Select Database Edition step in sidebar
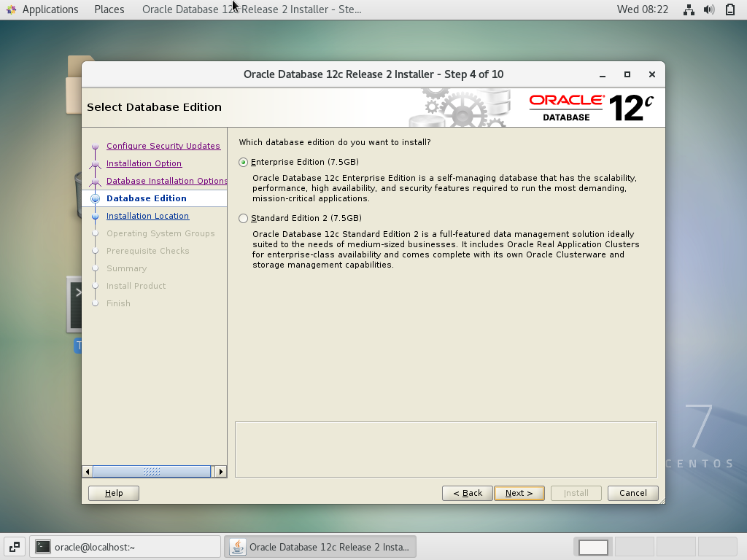The image size is (747, 560). pos(147,198)
